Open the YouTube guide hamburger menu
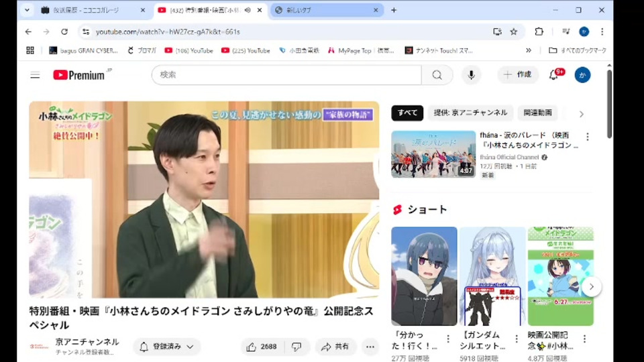644x362 pixels. tap(35, 75)
